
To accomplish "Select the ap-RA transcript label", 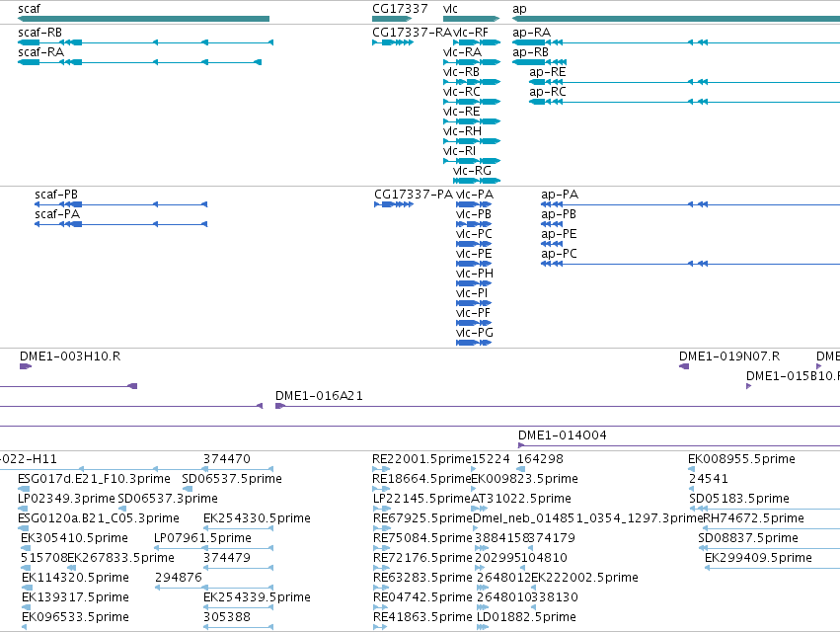I will [531, 33].
